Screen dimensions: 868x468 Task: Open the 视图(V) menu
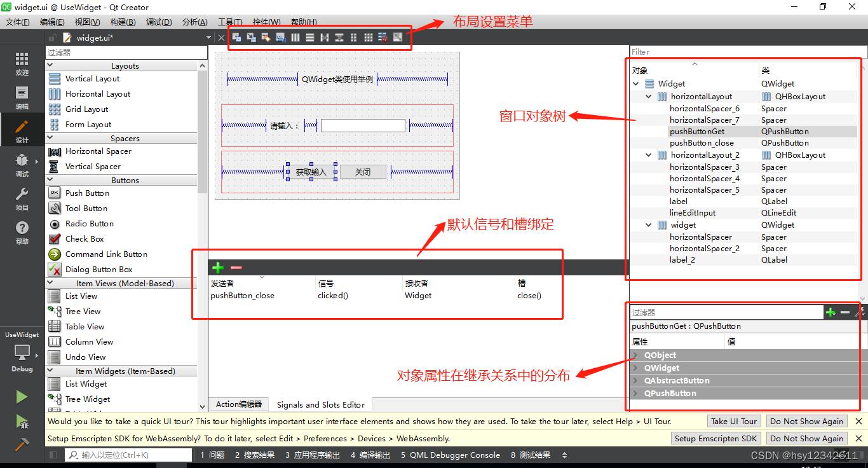[x=87, y=22]
